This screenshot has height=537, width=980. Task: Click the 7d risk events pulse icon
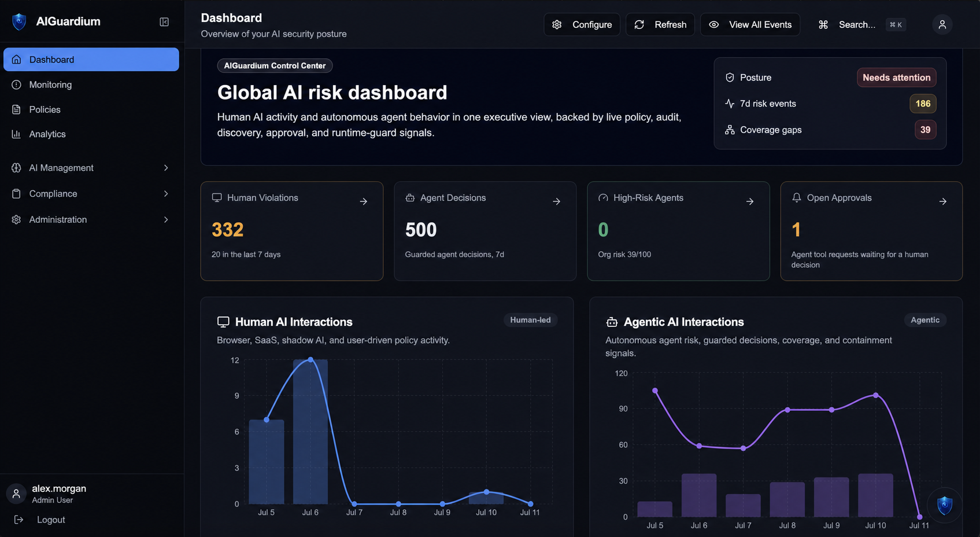(x=730, y=104)
